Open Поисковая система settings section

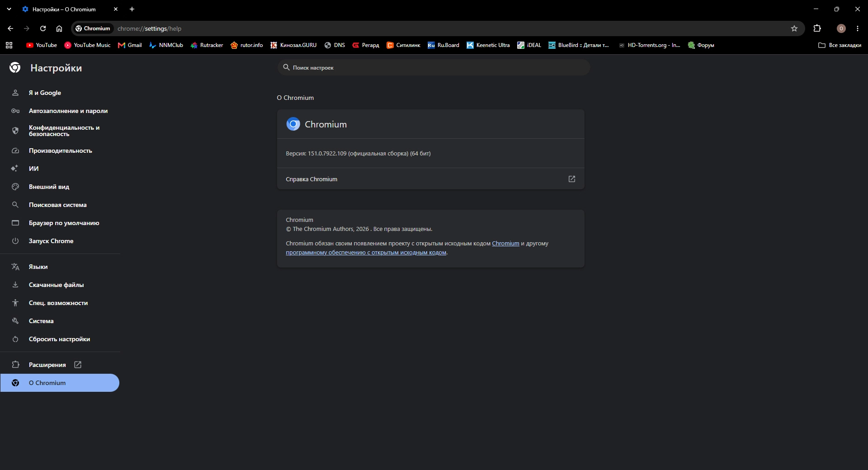click(x=60, y=205)
